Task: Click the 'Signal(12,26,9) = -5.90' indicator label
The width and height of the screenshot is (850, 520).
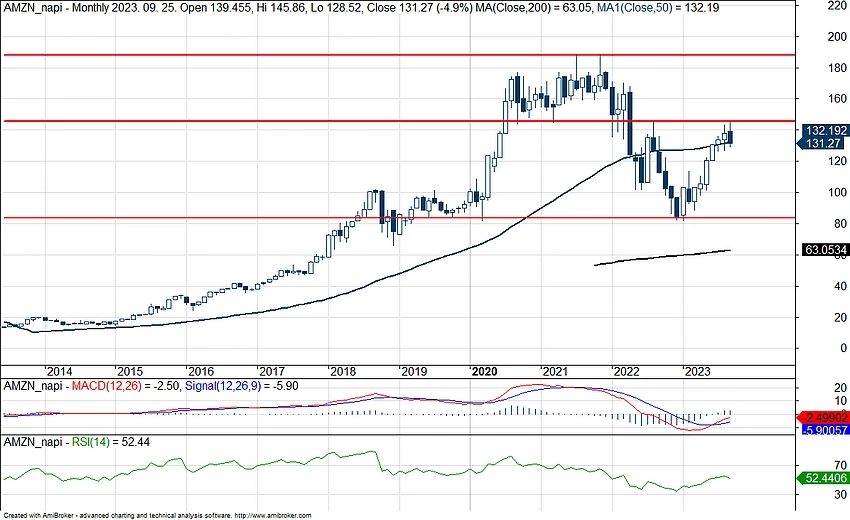Action: [241, 386]
